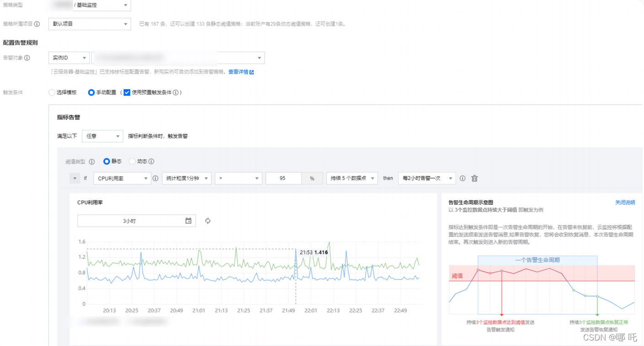
Task: Click the red 阈值 label in the diagram
Action: (x=457, y=276)
